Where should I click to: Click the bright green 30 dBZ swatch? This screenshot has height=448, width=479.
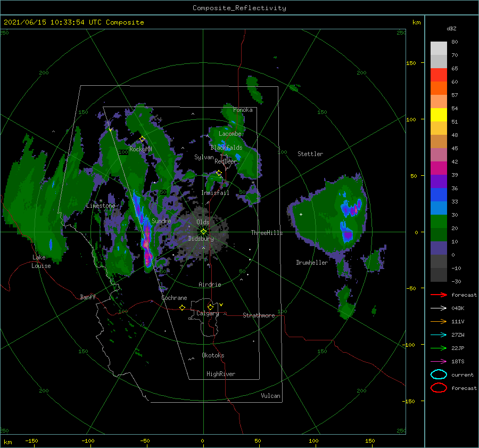tap(439, 221)
